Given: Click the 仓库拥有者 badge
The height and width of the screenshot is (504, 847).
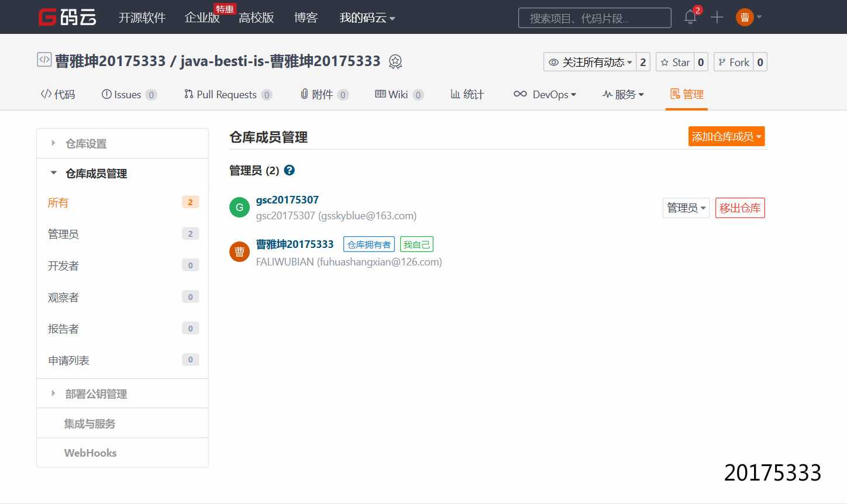Looking at the screenshot, I should tap(369, 244).
